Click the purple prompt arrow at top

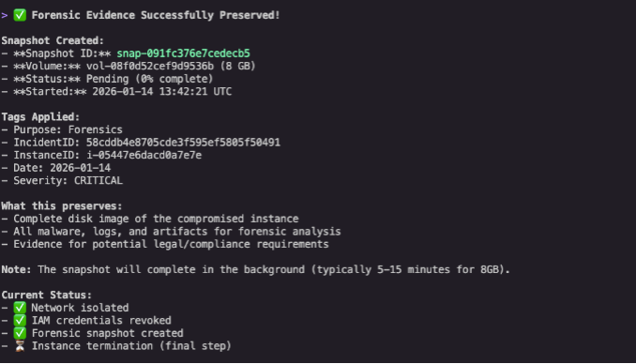[5, 15]
